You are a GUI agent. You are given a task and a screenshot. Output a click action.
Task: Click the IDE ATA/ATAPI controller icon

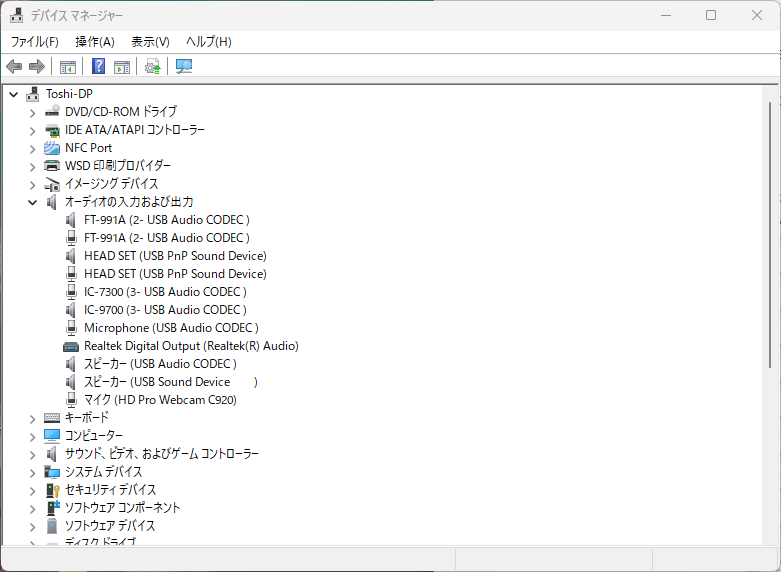52,130
